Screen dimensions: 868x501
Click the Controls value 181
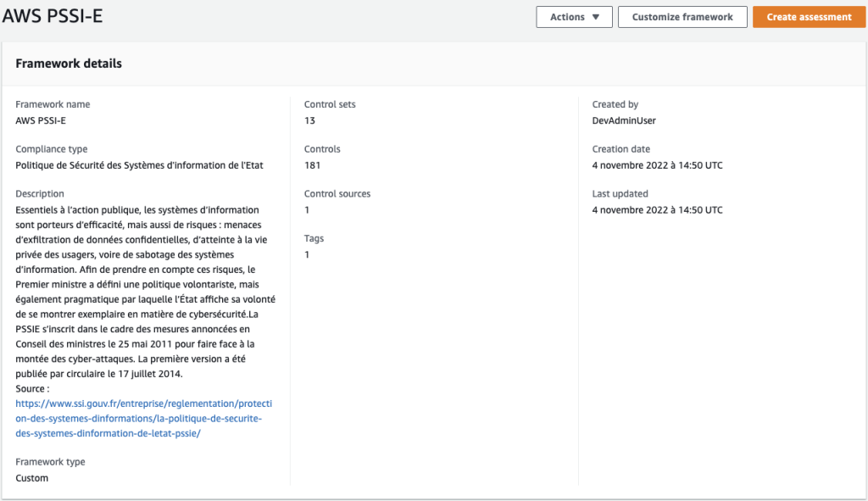pyautogui.click(x=312, y=165)
